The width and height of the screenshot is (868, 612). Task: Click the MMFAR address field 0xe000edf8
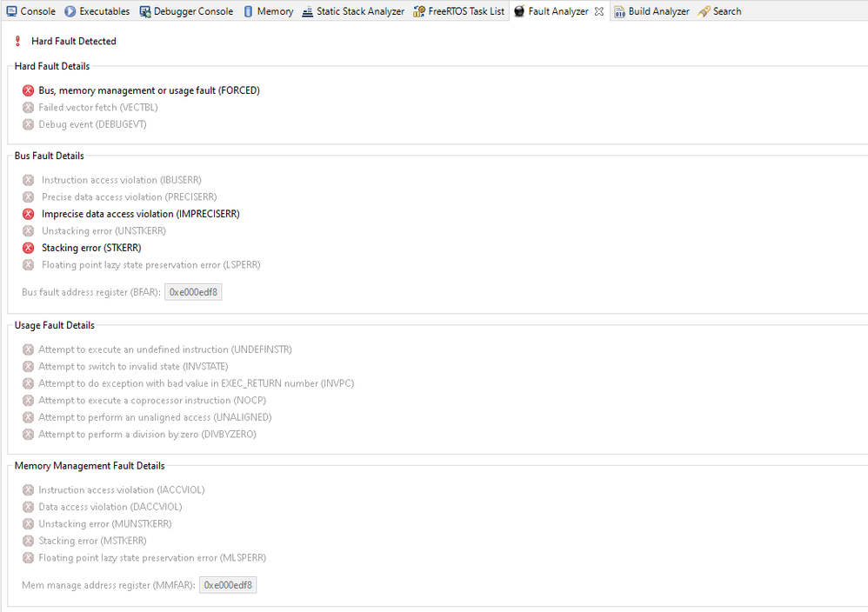click(228, 585)
